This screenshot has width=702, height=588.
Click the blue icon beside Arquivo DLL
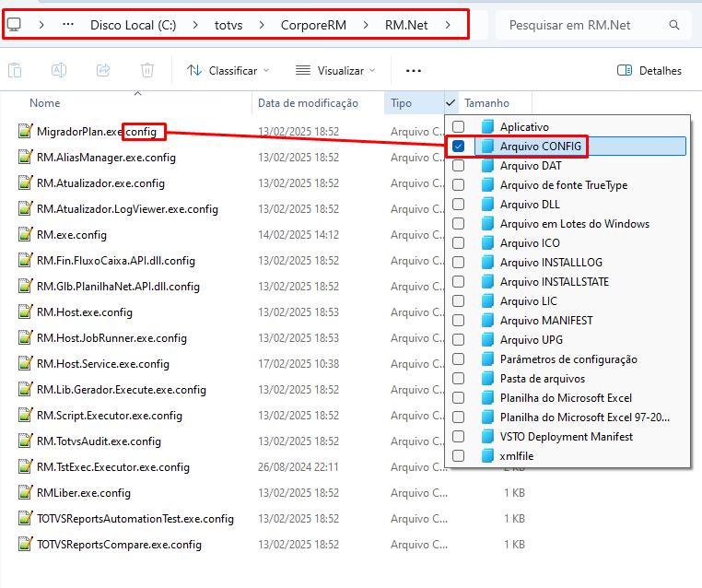487,205
